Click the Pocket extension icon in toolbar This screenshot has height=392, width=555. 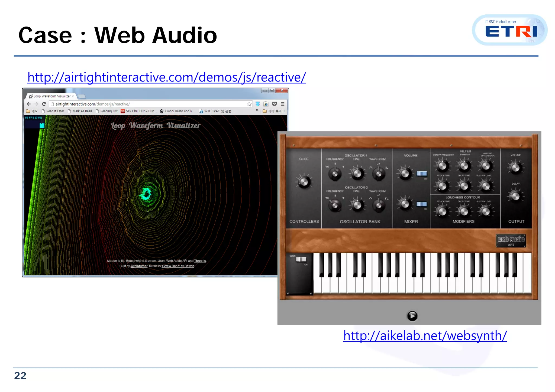click(x=274, y=104)
